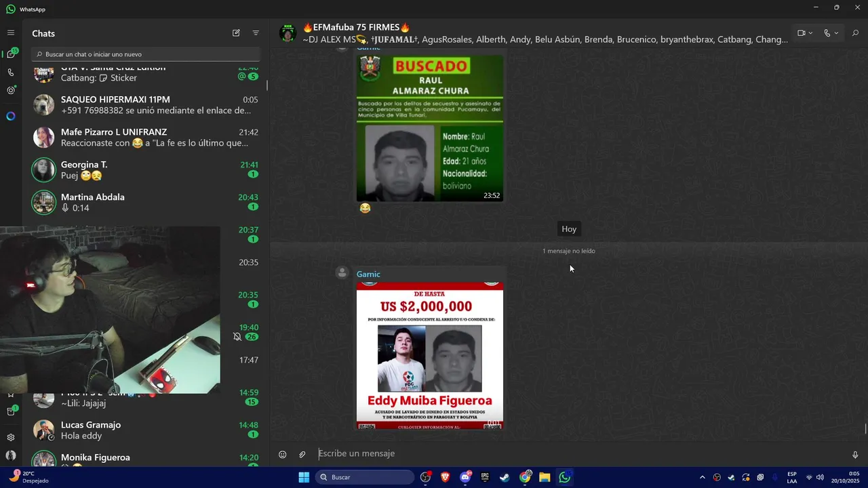Open Steam from the taskbar

click(505, 477)
